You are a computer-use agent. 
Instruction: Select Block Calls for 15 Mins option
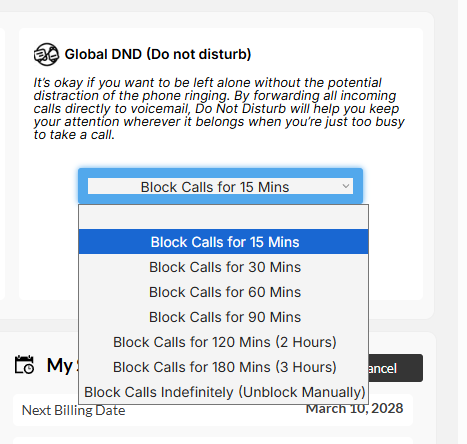tap(223, 242)
